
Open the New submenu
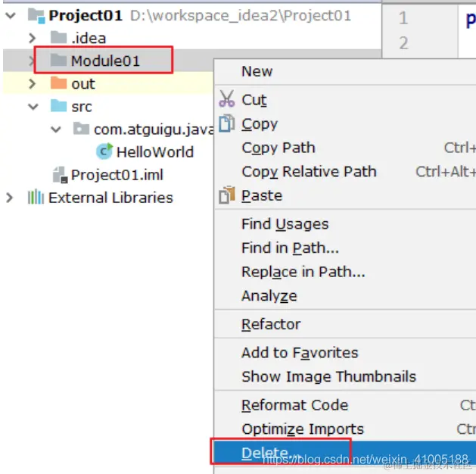[345, 72]
